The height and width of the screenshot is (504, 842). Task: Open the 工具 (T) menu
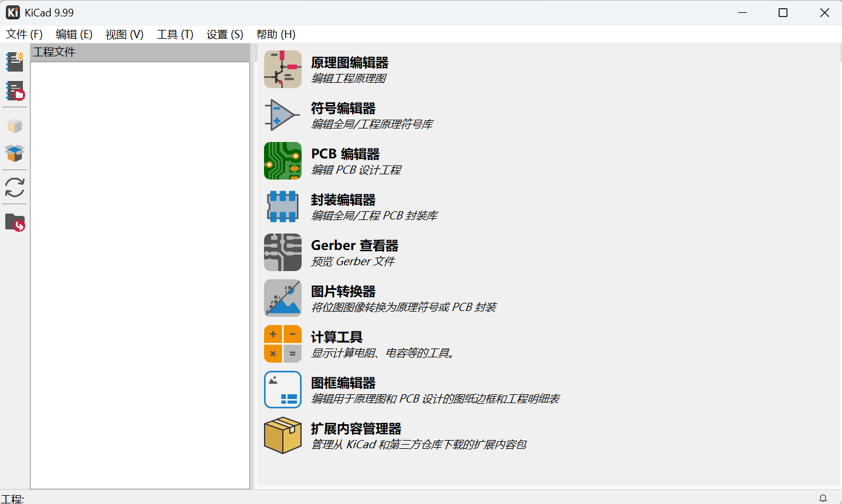tap(175, 35)
